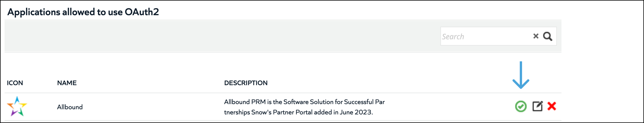644x123 pixels.
Task: Click the word 'OAuth2' in the title
Action: click(142, 12)
